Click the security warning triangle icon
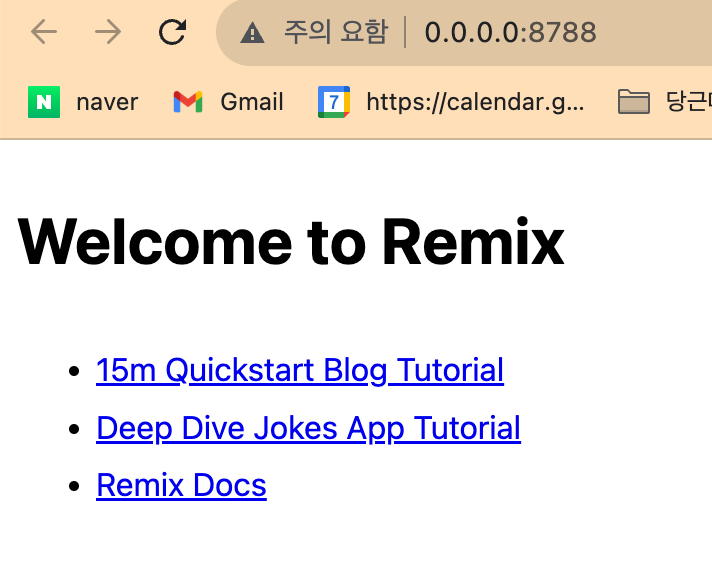 (252, 33)
